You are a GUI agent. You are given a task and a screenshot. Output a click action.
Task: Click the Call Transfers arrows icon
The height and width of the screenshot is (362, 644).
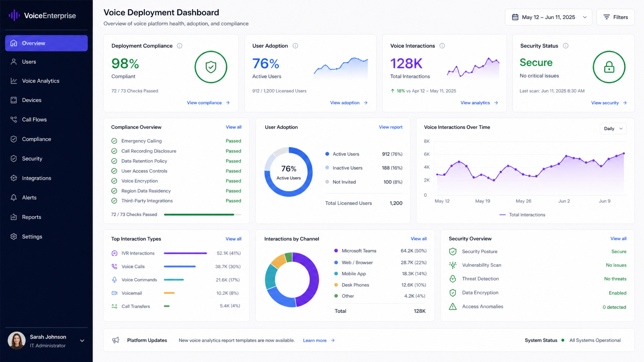114,306
